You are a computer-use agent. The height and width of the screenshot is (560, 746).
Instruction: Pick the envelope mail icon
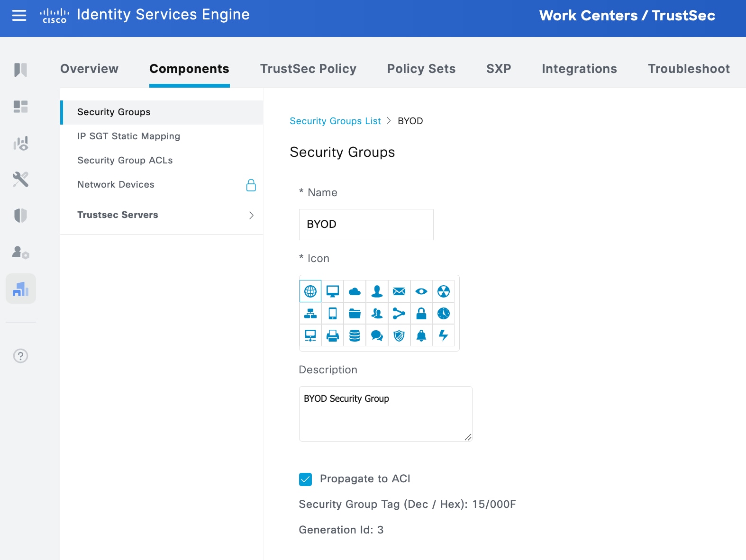[x=399, y=291]
